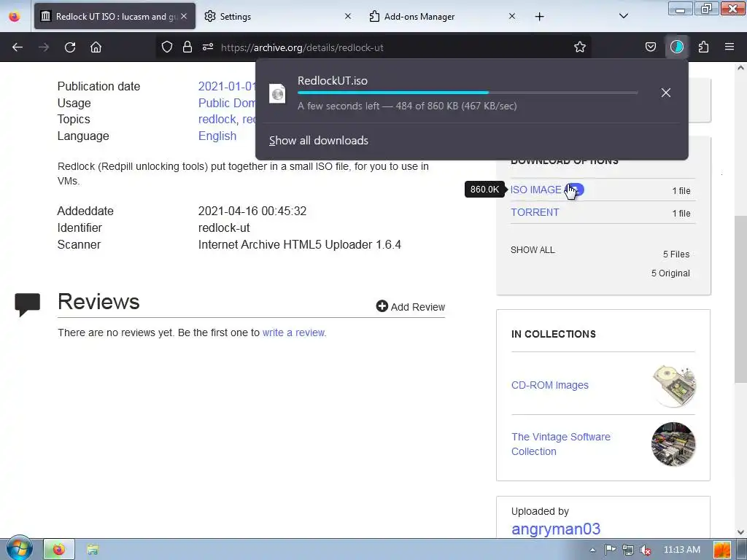Viewport: 747px width, 560px height.
Task: List all tabs dropdown arrow
Action: tap(623, 16)
